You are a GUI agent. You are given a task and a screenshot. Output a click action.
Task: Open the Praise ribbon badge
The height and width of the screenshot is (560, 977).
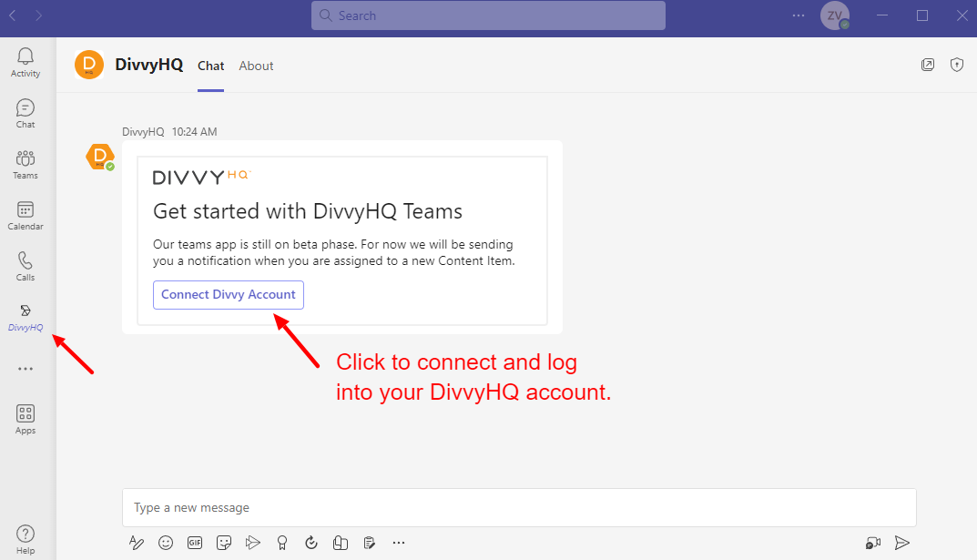click(282, 544)
